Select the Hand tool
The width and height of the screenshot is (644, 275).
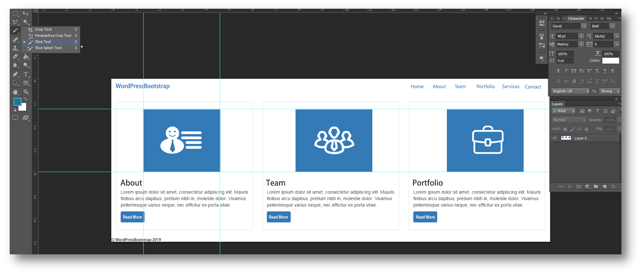pyautogui.click(x=15, y=92)
